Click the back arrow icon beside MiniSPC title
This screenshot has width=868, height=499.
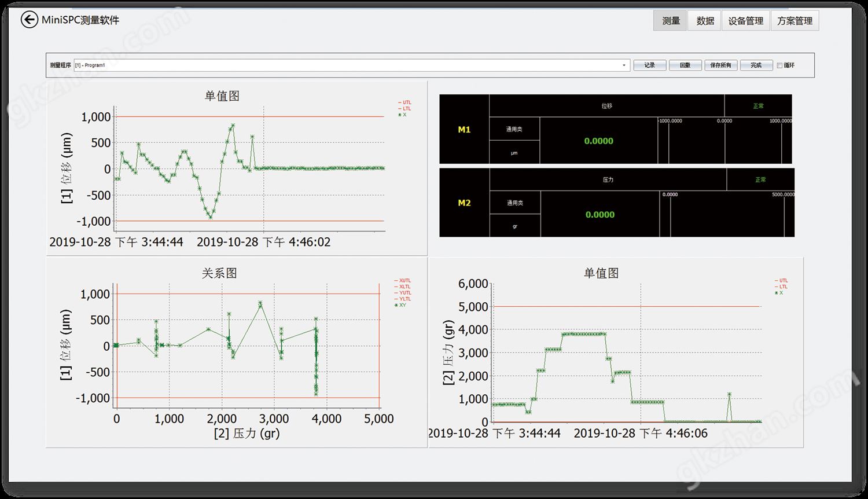click(x=29, y=20)
